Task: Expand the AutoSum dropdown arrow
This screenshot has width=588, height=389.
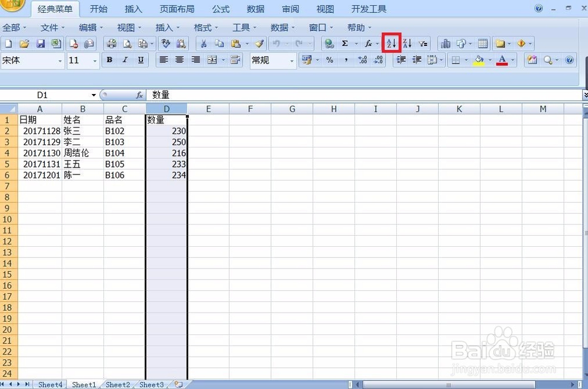Action: (x=356, y=44)
